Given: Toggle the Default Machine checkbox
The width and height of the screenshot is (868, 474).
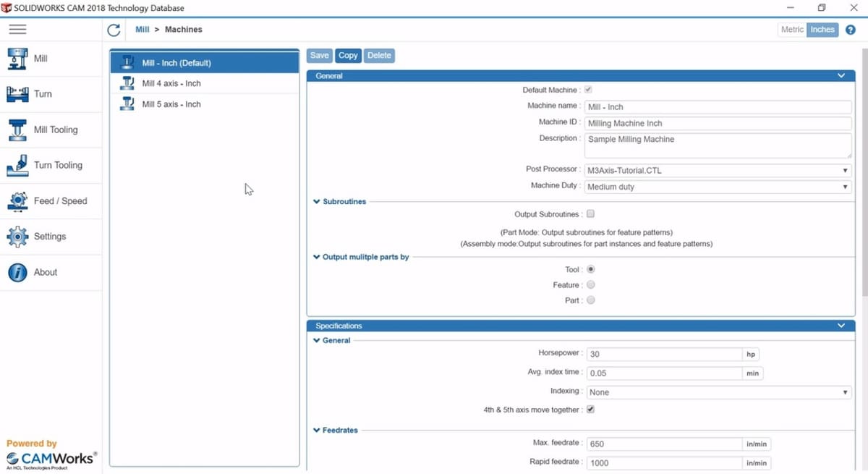Looking at the screenshot, I should tap(588, 90).
